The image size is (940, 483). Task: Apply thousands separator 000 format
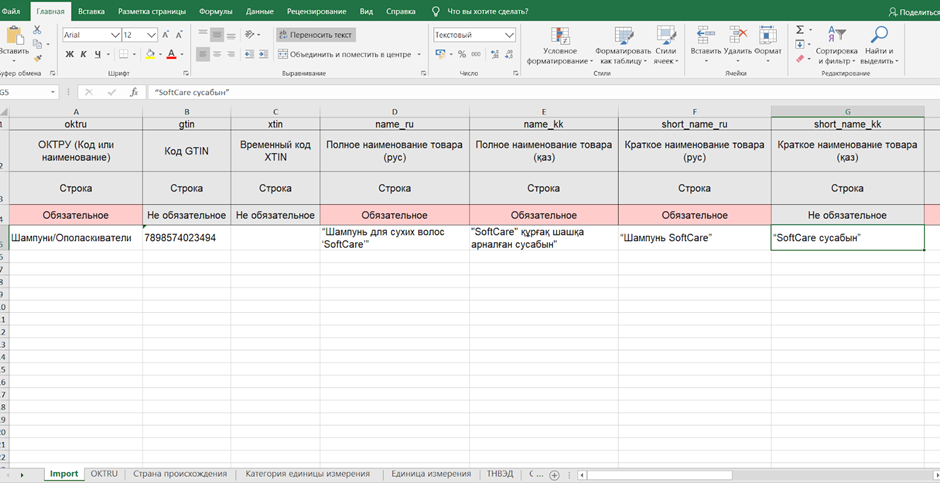tap(476, 54)
